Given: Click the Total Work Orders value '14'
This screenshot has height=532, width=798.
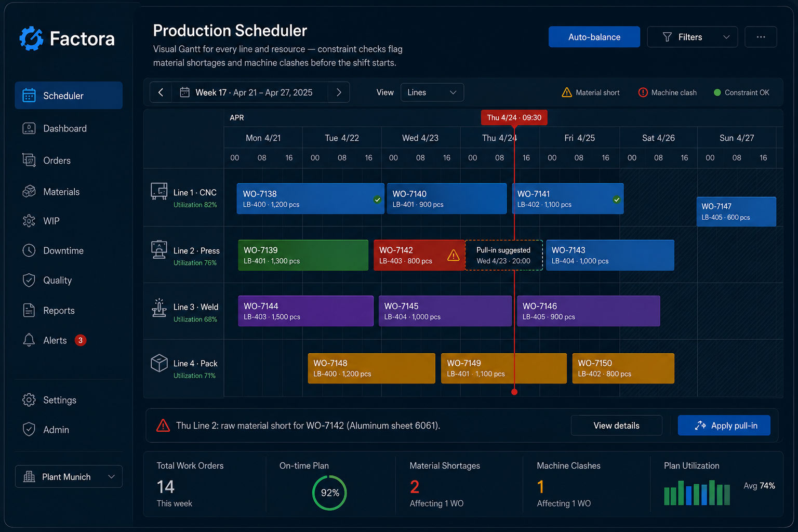Looking at the screenshot, I should coord(166,487).
